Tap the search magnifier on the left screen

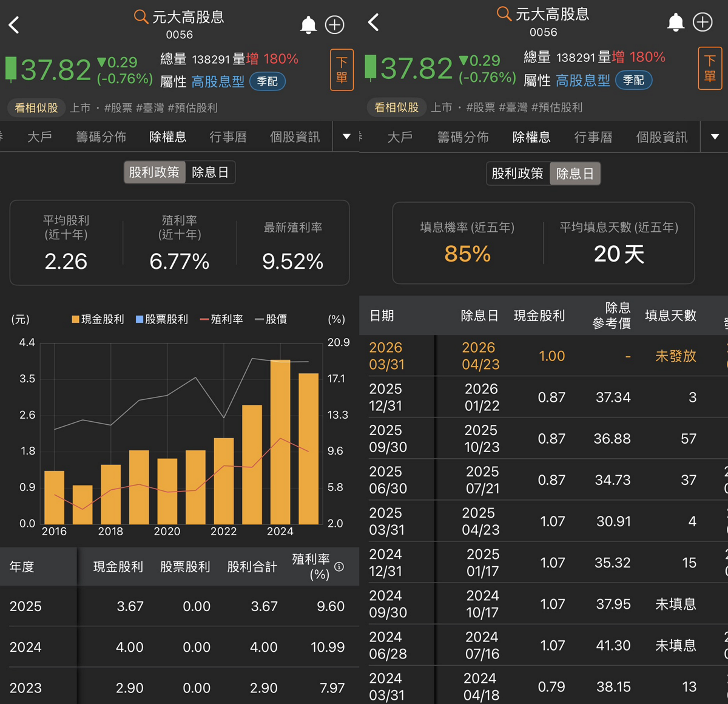pyautogui.click(x=141, y=16)
